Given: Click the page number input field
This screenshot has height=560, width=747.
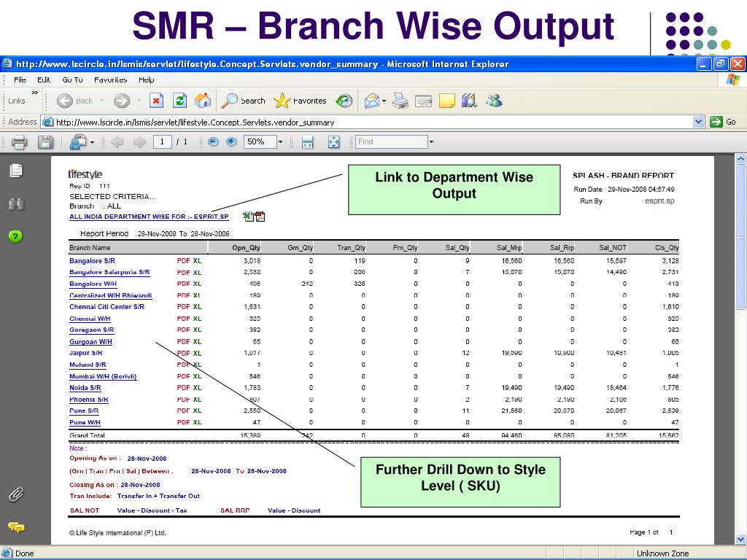Looking at the screenshot, I should [x=163, y=141].
